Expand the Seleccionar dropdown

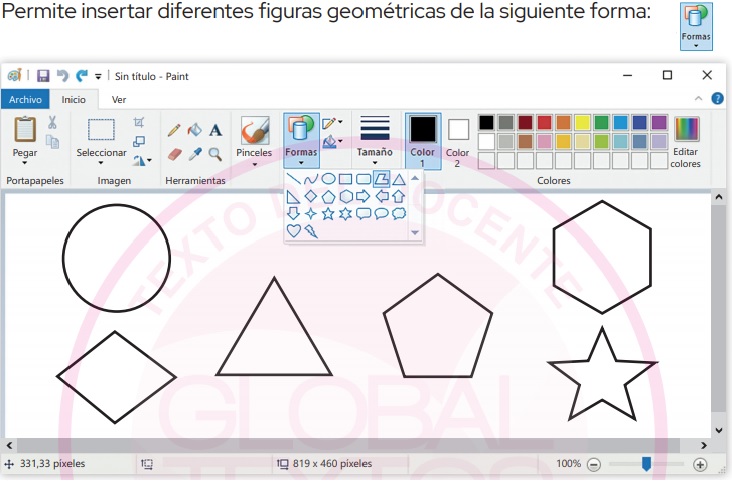tap(101, 163)
